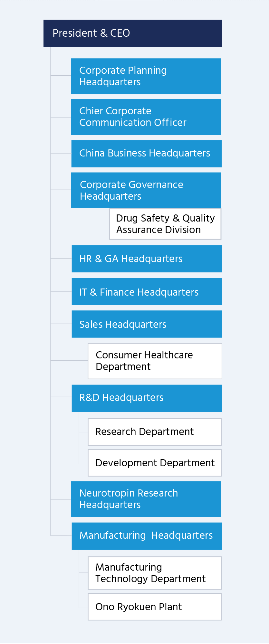Click the word Headquarters under Neurotropin Research
Screen dimensions: 269x644
pyautogui.click(x=110, y=505)
